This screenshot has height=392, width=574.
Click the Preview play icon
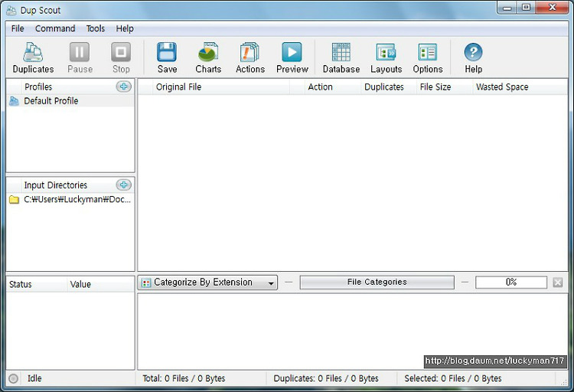(292, 52)
